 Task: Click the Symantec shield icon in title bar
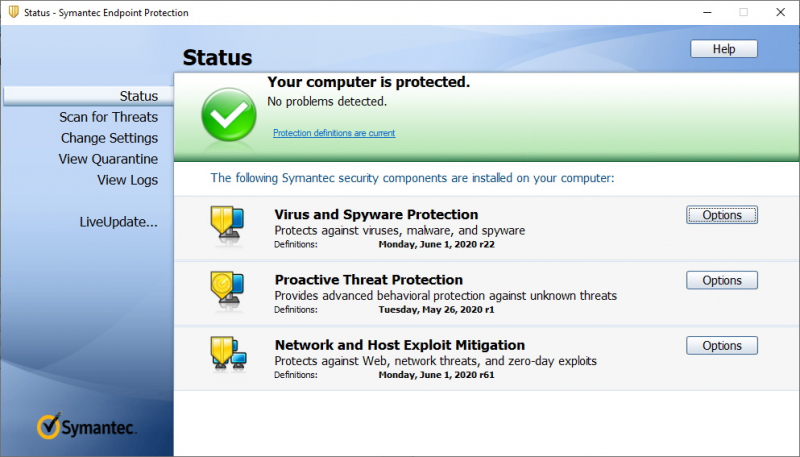click(13, 12)
